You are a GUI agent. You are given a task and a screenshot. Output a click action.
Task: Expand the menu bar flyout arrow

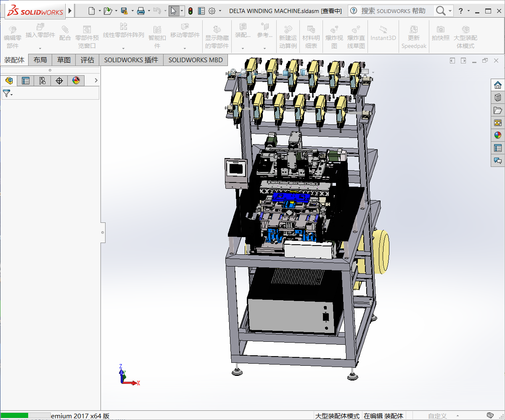[70, 11]
